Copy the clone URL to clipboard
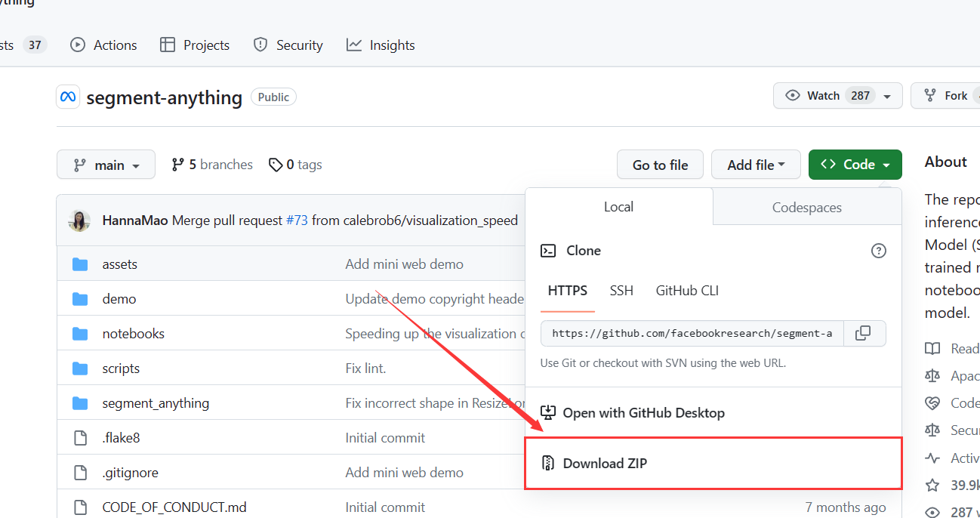The width and height of the screenshot is (980, 518). point(863,333)
